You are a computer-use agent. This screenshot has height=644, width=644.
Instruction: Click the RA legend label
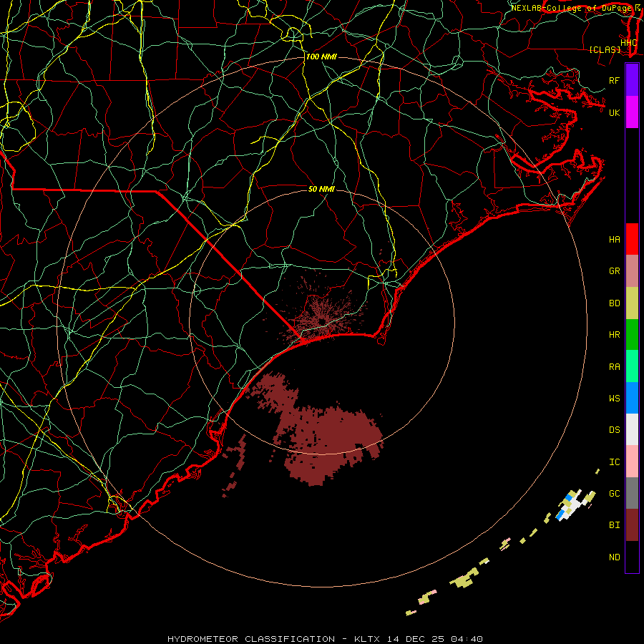click(614, 367)
